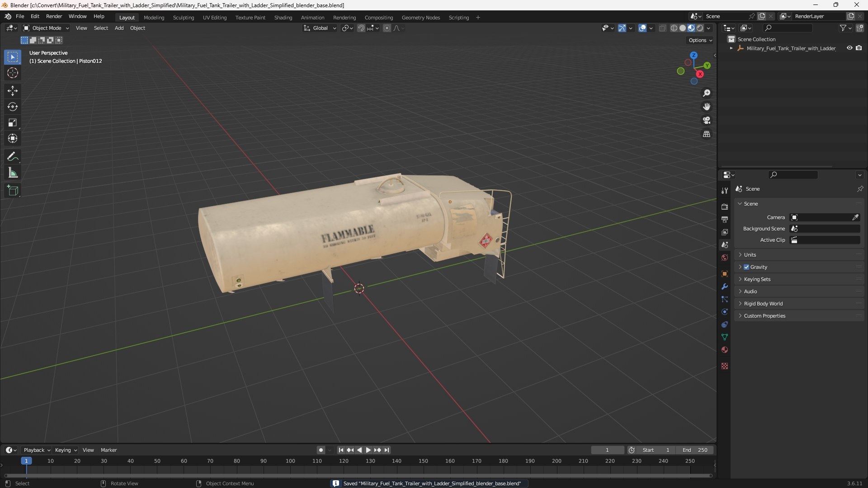This screenshot has height=488, width=868.
Task: Switch perspective/orthographic grid icon
Action: coord(707,134)
